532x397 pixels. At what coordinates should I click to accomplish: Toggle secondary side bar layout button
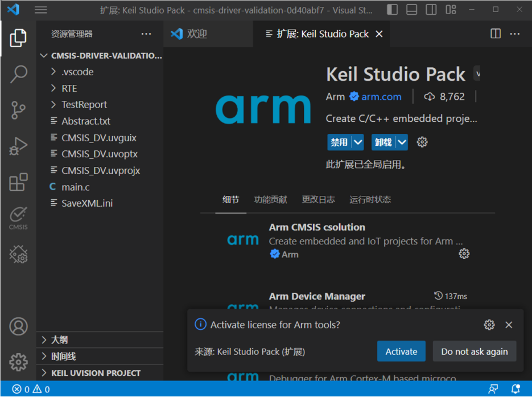(x=431, y=10)
